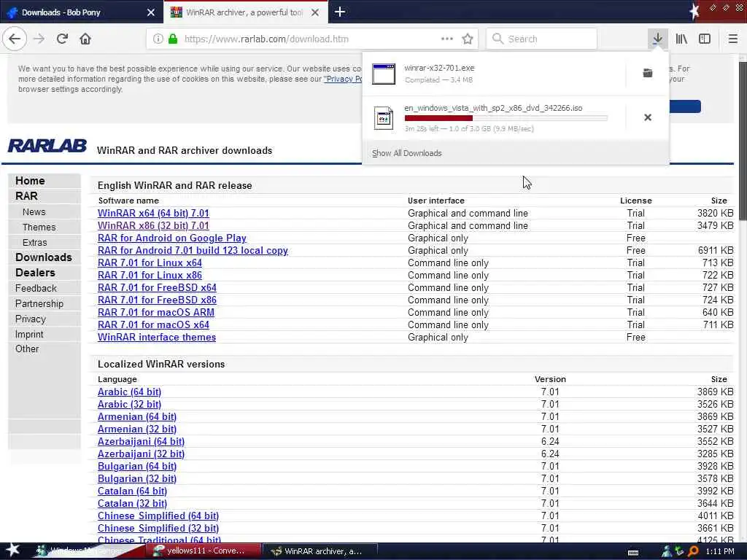Download RAR 7.01 for FreeBSD x86
Image resolution: width=747 pixels, height=560 pixels.
coord(158,300)
